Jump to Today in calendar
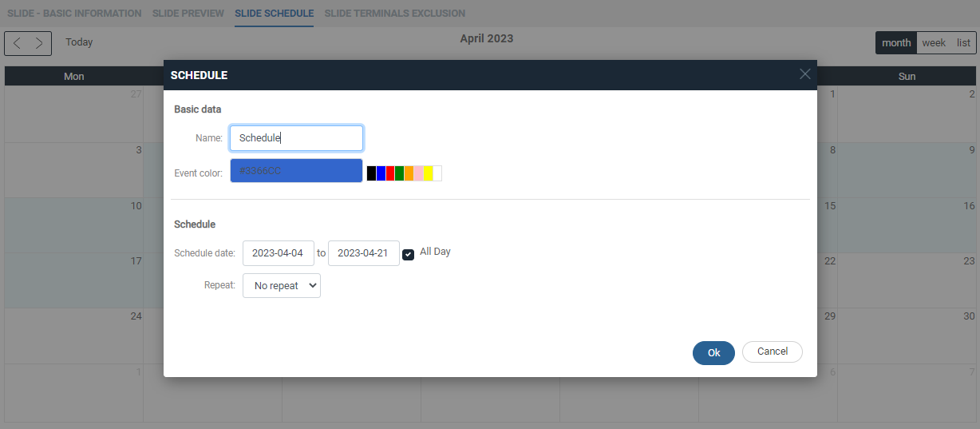 (79, 42)
